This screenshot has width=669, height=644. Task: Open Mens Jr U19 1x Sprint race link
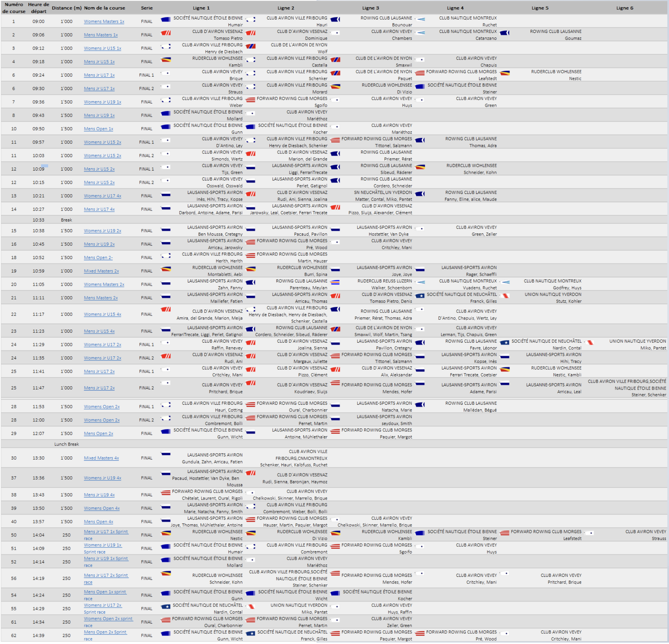[106, 562]
